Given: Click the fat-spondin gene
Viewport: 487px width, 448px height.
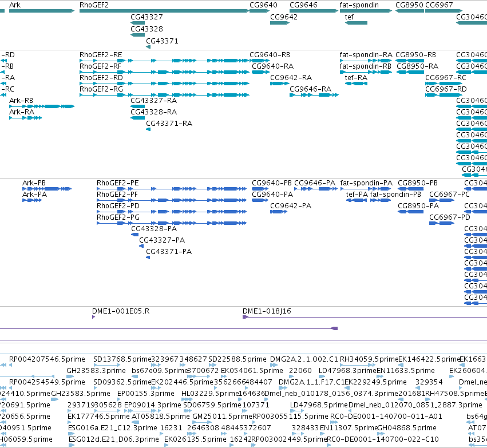Looking at the screenshot, I should click(366, 11).
